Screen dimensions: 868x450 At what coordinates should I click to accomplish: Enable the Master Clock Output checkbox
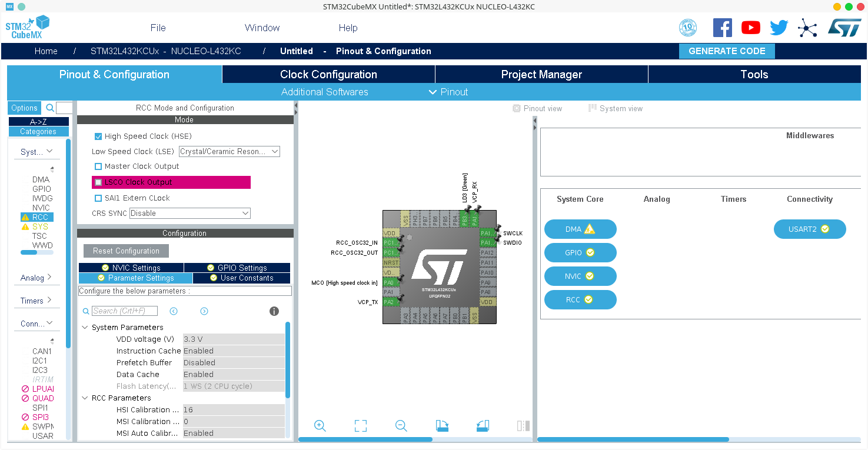point(98,166)
